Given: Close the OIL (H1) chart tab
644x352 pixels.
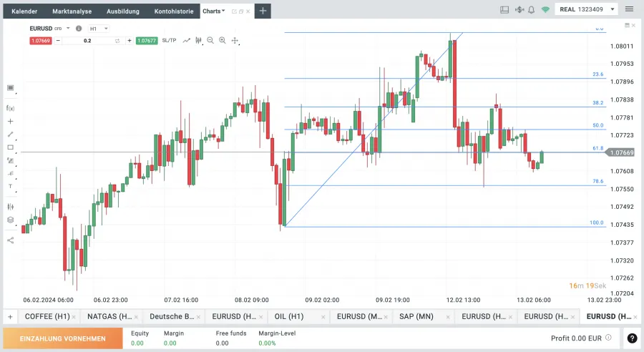Looking at the screenshot, I should 323,317.
